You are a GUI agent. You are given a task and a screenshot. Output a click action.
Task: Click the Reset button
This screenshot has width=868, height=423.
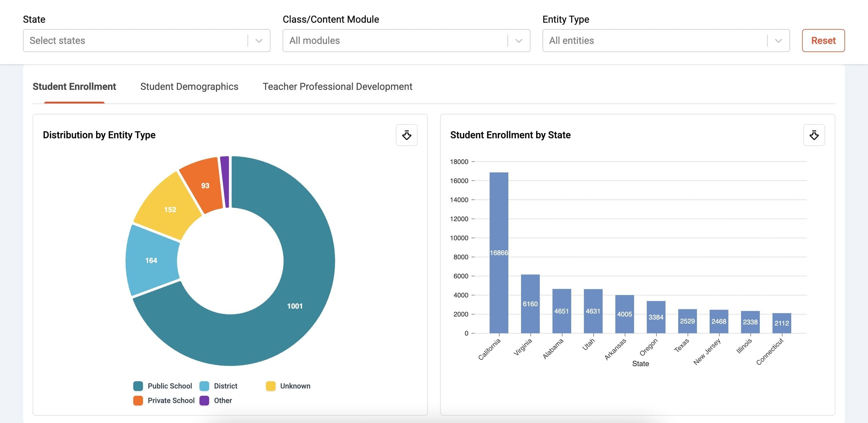point(823,41)
